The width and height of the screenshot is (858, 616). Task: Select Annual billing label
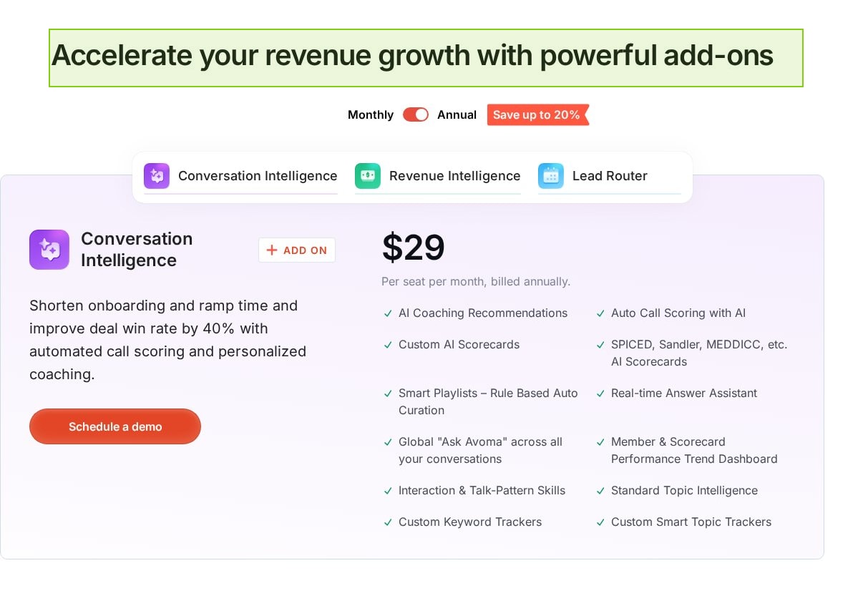click(457, 115)
